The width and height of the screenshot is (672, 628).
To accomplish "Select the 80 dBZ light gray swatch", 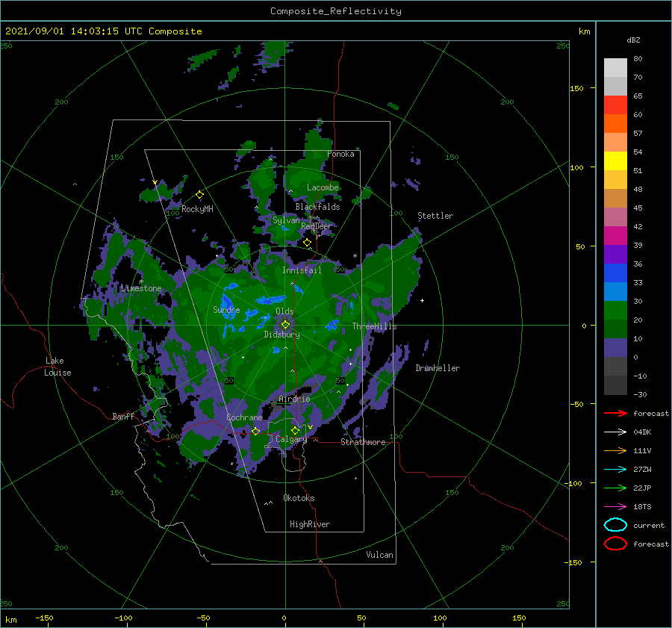I will tap(615, 67).
